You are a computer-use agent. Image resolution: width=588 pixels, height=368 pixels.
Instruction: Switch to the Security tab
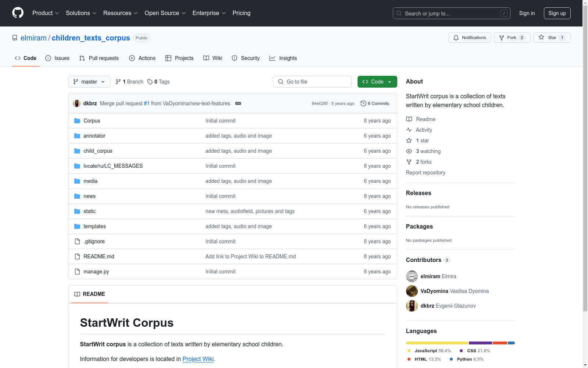pyautogui.click(x=246, y=58)
